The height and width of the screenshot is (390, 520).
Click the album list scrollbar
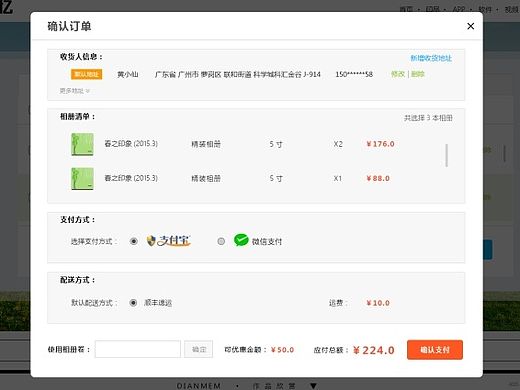[446, 155]
